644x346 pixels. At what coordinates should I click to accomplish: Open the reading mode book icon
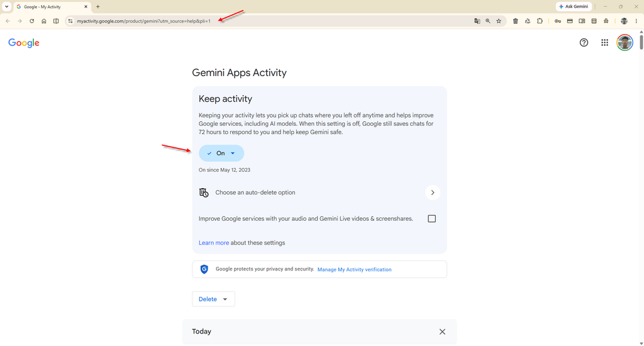(x=582, y=21)
